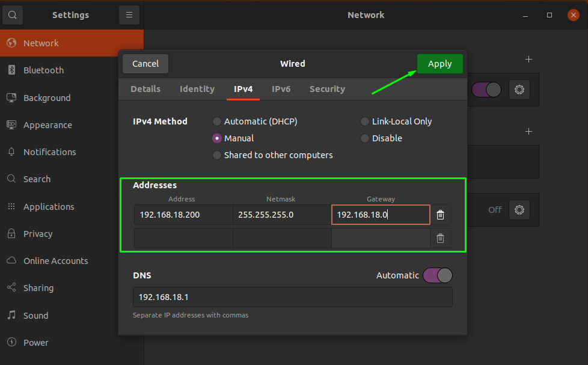Click the Address field 192.168.18.200
Viewport: 588px width, 365px height.
click(x=184, y=215)
